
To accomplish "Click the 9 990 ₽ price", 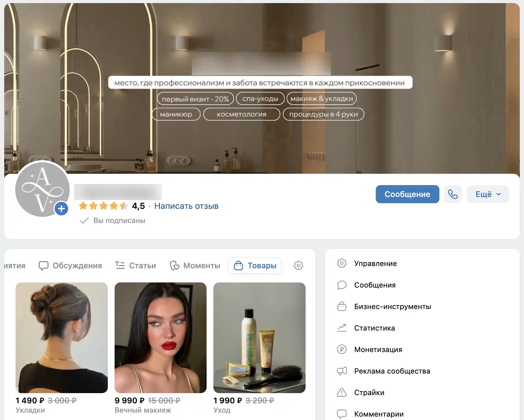I will click(x=130, y=400).
